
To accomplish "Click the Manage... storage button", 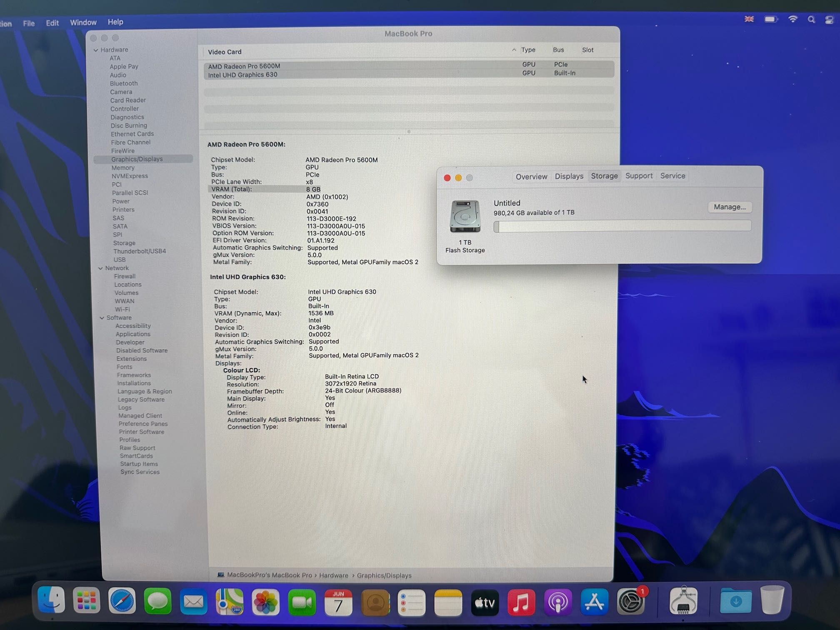I will (730, 207).
